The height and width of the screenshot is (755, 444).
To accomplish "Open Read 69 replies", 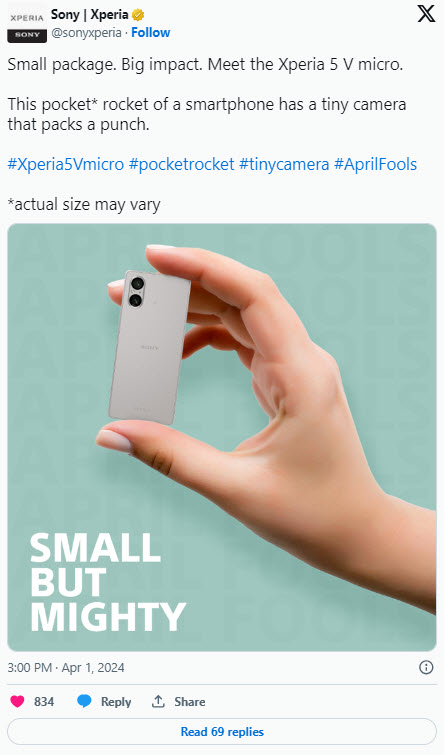I will click(x=222, y=731).
